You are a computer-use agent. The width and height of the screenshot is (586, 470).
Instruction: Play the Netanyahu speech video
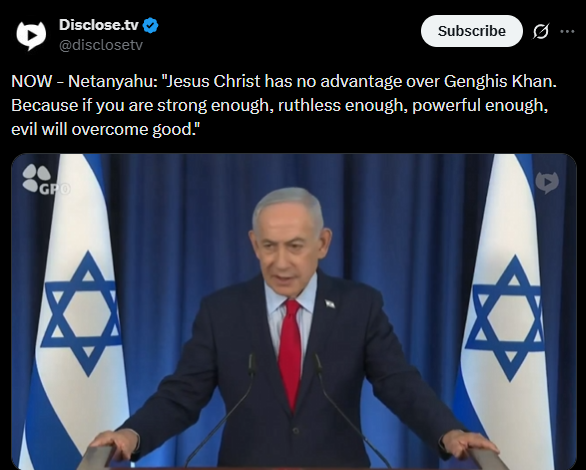coord(294,312)
